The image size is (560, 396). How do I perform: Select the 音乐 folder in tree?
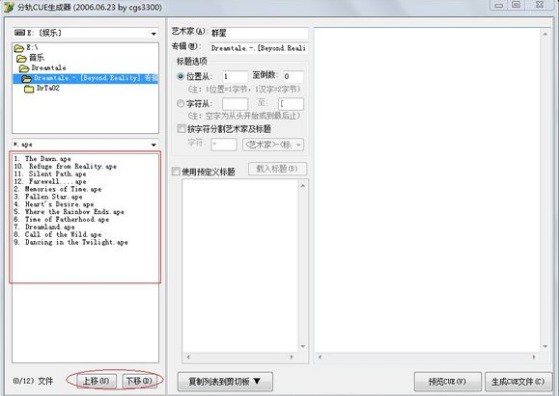(x=37, y=57)
